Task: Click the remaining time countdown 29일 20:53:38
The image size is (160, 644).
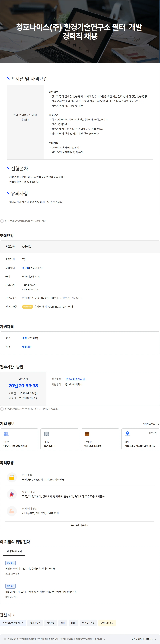Action: click(23, 386)
